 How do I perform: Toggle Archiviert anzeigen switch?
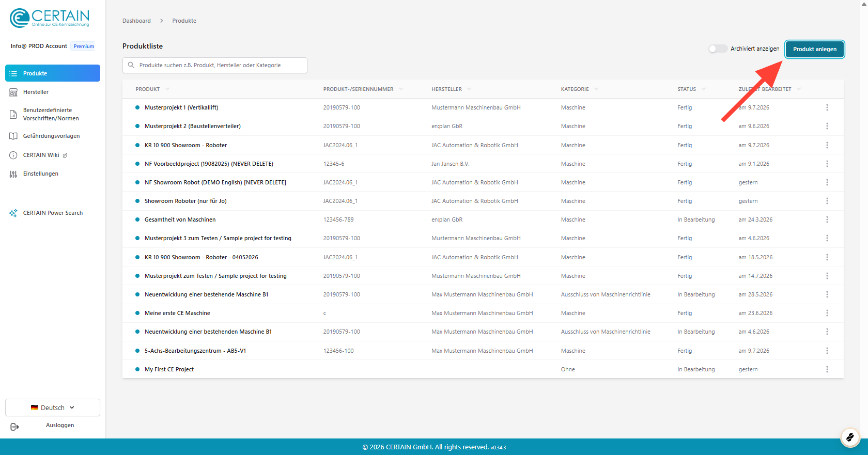click(718, 49)
